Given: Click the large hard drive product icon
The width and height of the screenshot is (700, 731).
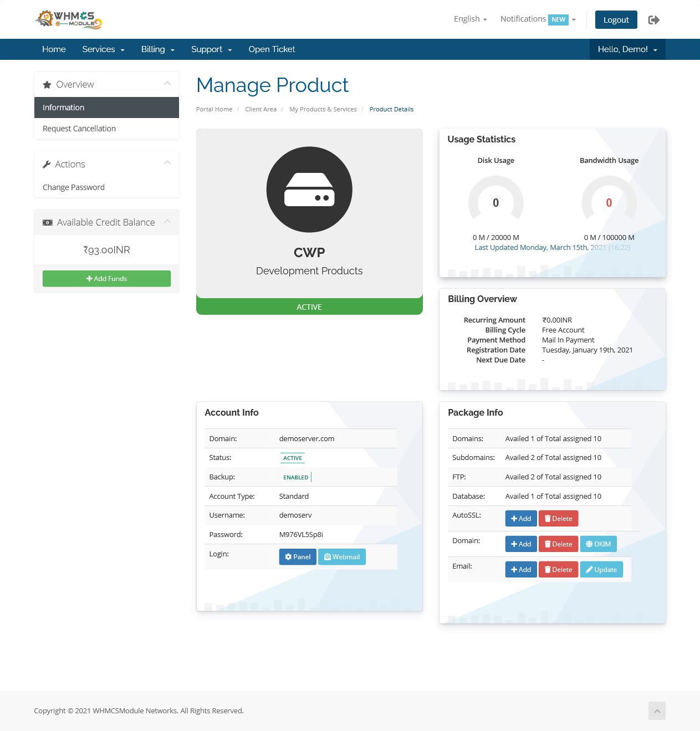Looking at the screenshot, I should click(x=309, y=190).
